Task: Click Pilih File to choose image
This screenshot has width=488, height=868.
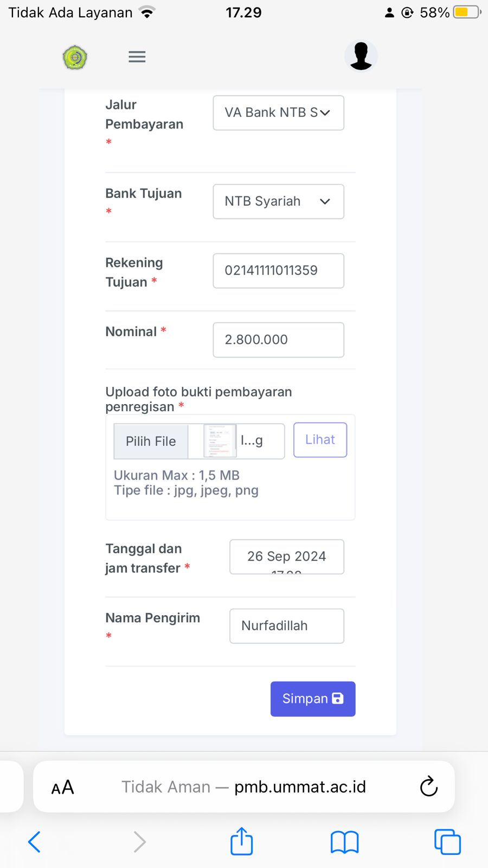Action: [x=151, y=441]
